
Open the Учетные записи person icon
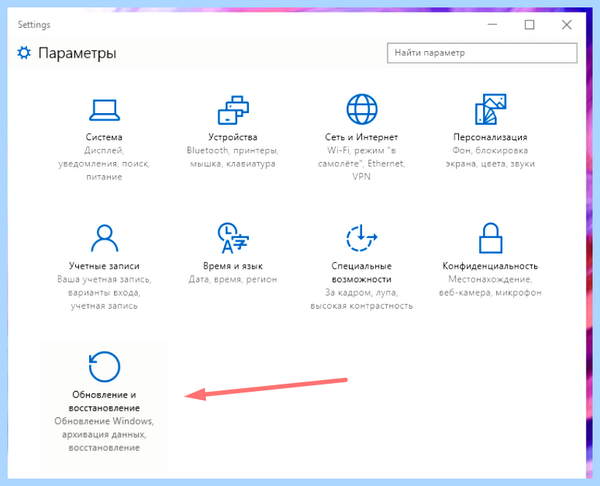[x=104, y=238]
